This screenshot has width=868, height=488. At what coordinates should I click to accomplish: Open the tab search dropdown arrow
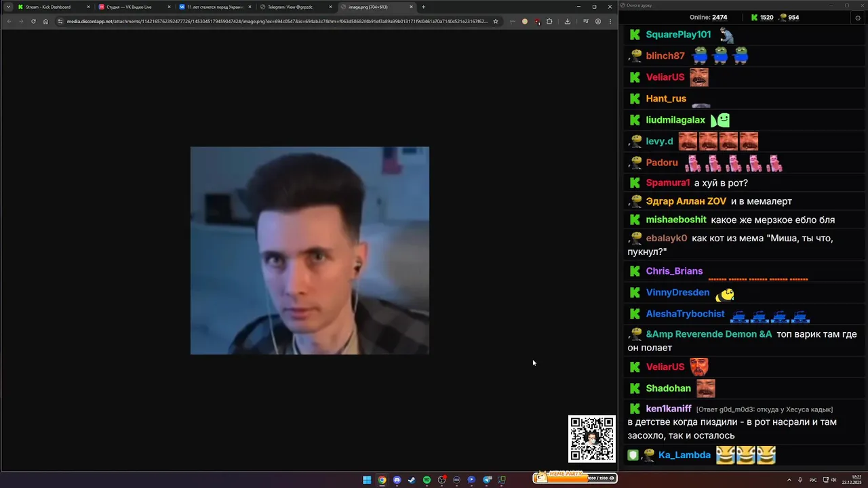(x=8, y=7)
